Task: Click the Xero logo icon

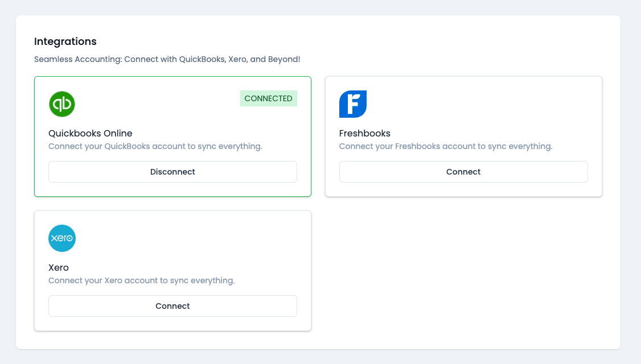Action: 61,238
